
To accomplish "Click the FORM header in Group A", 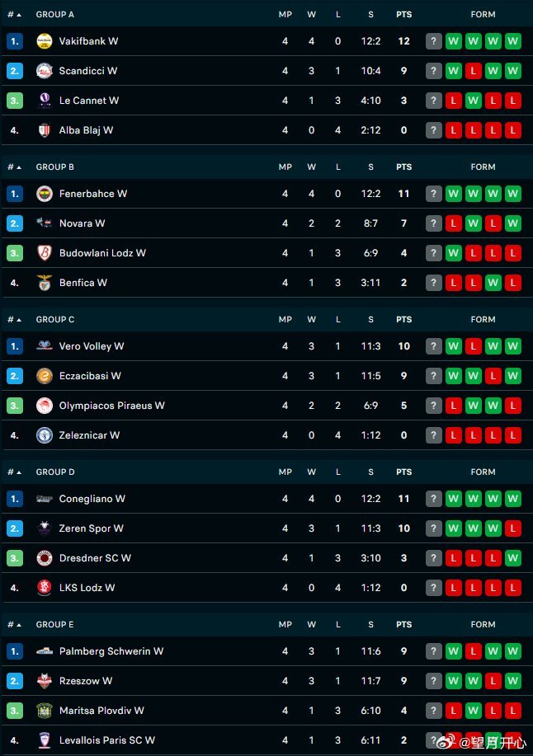I will (x=483, y=14).
